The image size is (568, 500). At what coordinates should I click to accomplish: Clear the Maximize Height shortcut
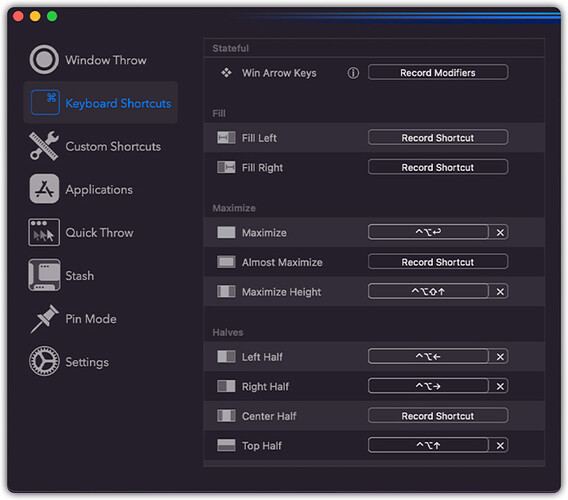coord(500,291)
